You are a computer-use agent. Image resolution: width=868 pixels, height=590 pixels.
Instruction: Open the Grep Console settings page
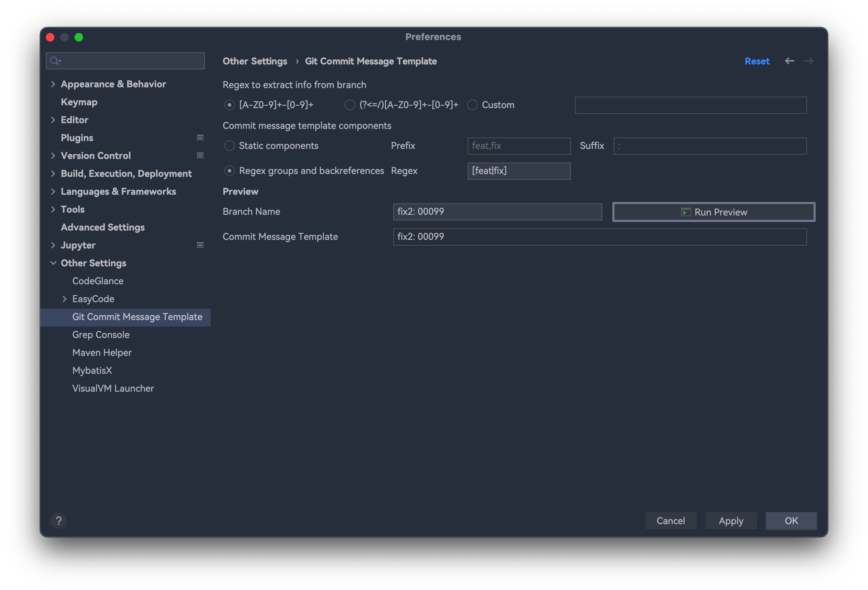pos(101,335)
